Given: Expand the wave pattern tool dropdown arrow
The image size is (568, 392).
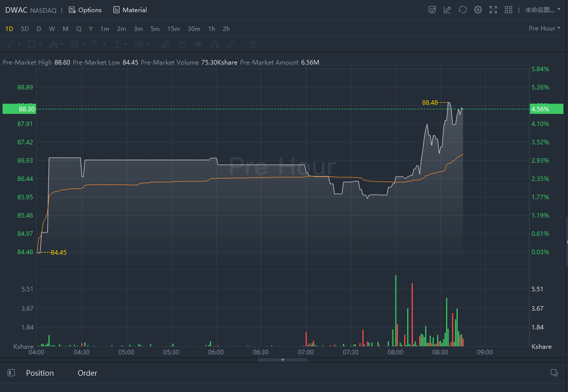Looking at the screenshot, I should (x=62, y=44).
